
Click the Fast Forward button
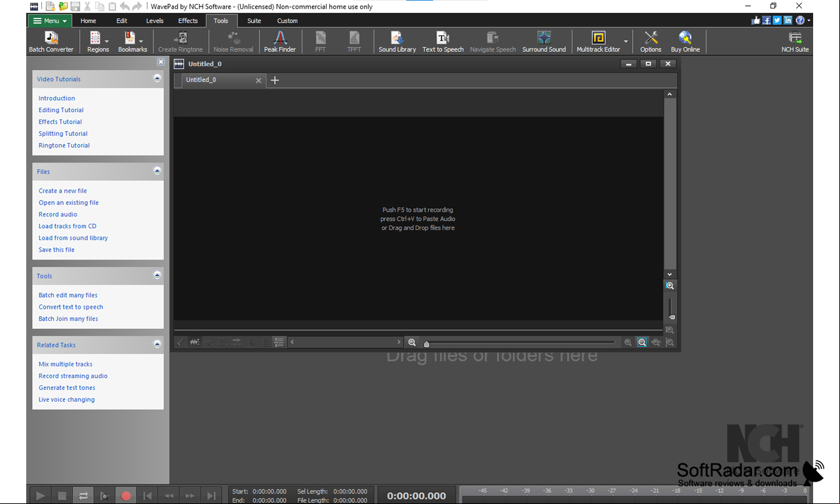coord(190,496)
